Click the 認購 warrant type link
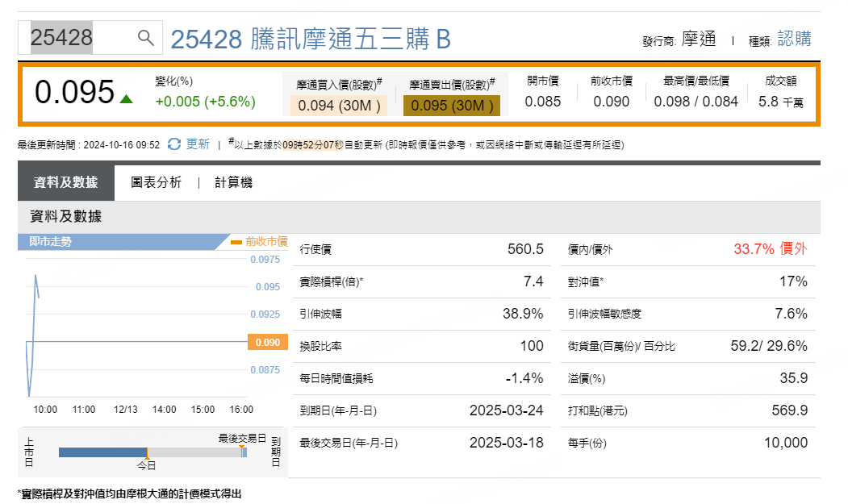 click(794, 38)
